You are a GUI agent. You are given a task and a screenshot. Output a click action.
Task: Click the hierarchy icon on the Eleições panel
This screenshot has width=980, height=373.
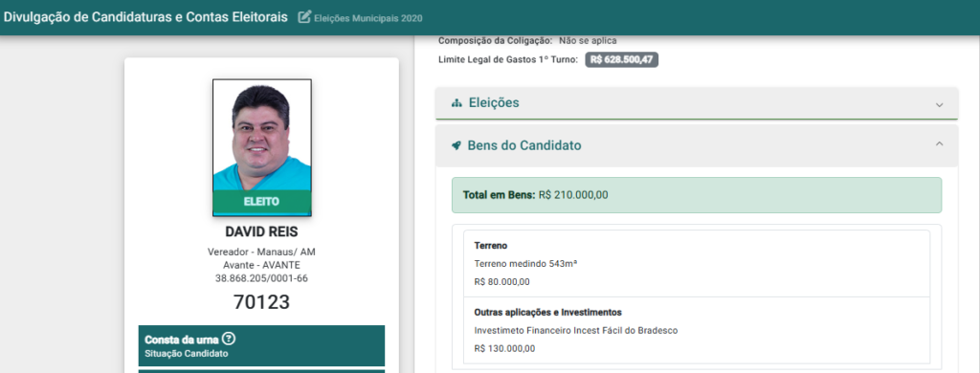(x=457, y=103)
